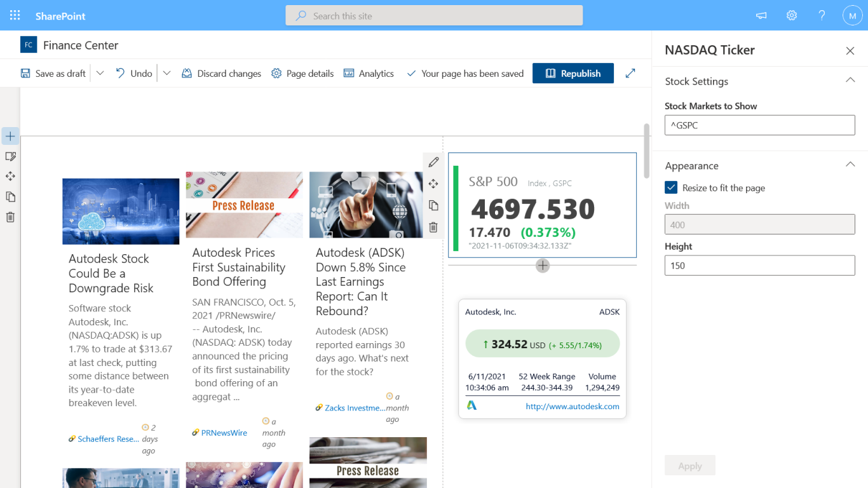Click the Height input field

tap(759, 266)
